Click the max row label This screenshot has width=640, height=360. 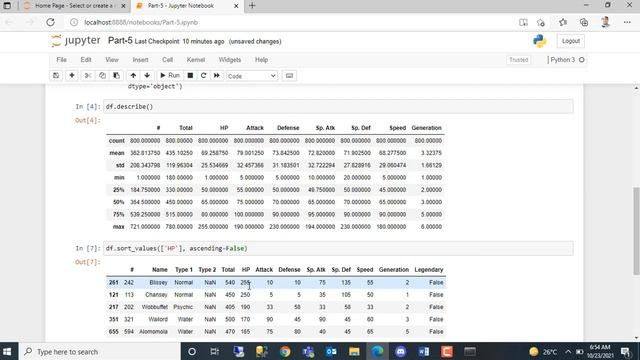point(118,227)
